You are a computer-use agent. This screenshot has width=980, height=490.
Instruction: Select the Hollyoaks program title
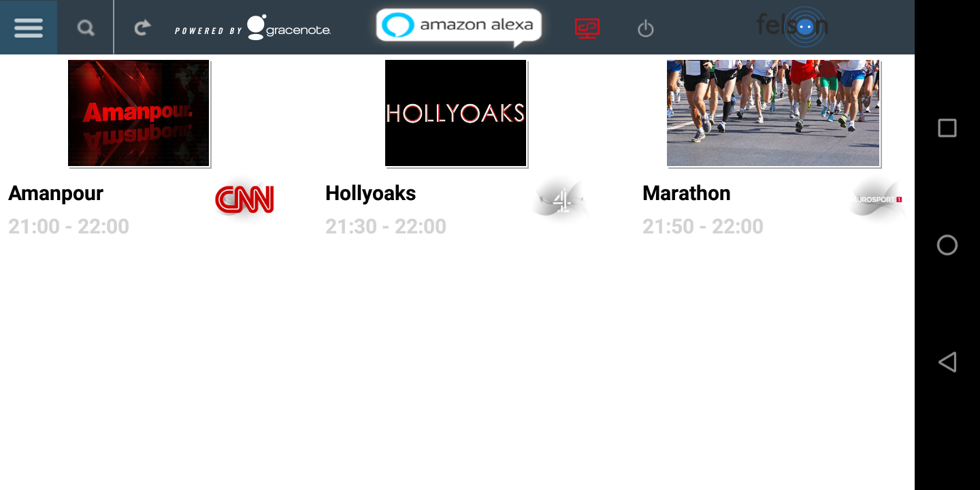click(371, 193)
